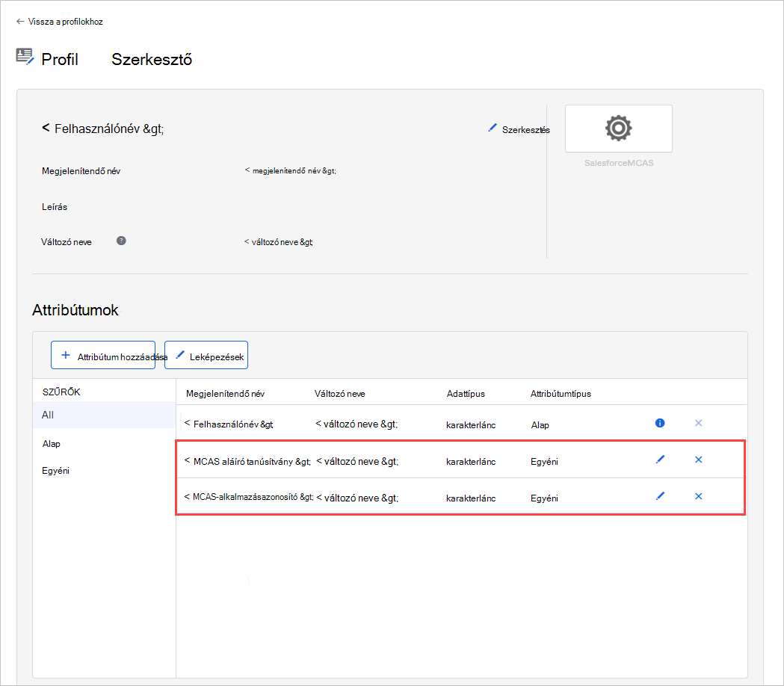Viewport: 784px width, 686px height.
Task: Delete the MCAS-alkalmazásazonosító attribute
Action: (x=699, y=496)
